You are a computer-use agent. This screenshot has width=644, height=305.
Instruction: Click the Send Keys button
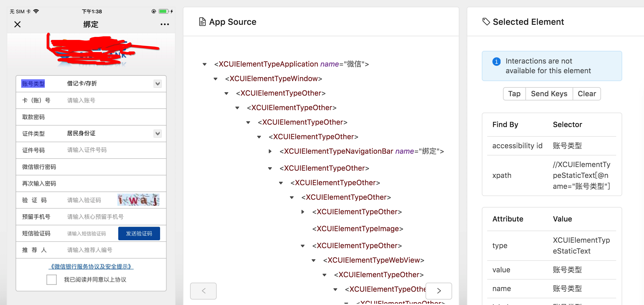point(549,94)
